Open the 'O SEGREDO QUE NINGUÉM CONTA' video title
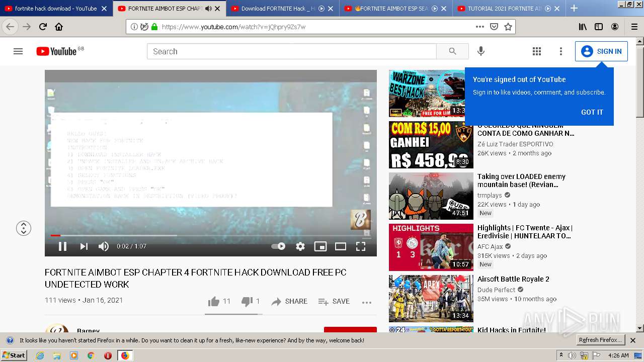This screenshot has height=362, width=644. click(x=526, y=130)
